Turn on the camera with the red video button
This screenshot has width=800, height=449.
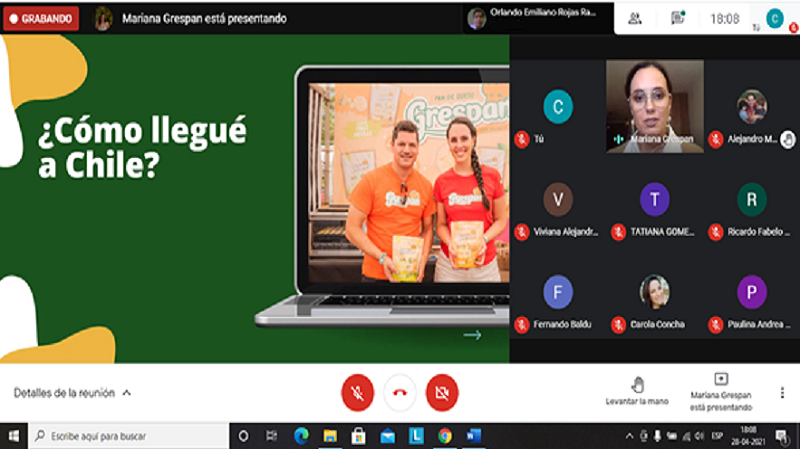(442, 392)
